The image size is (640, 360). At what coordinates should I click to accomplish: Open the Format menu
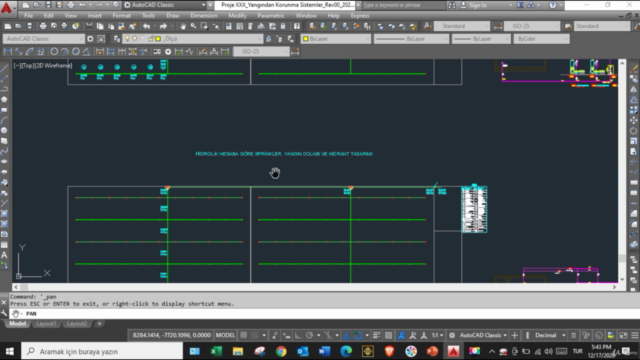(122, 16)
